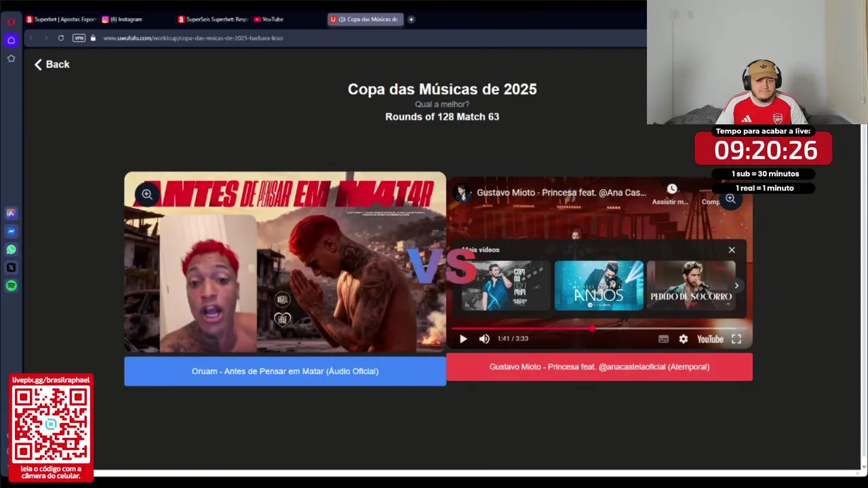Screen dimensions: 868x488
Task: Zoom the Oruam thumbnail with magnifier icon
Action: point(146,195)
